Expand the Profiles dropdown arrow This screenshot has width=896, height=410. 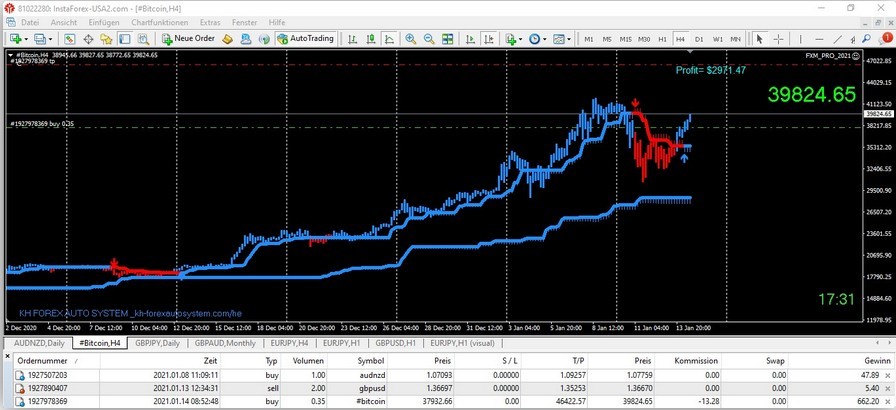click(50, 39)
